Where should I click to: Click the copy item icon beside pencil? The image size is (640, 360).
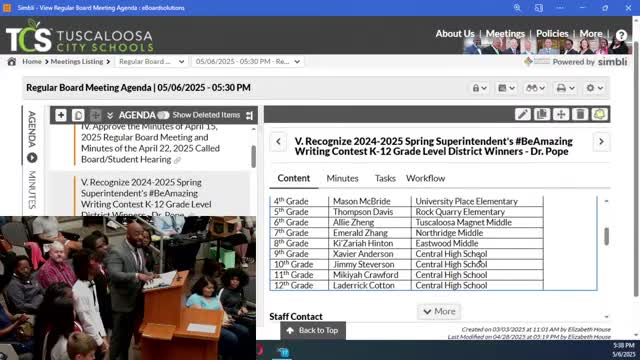click(x=542, y=115)
